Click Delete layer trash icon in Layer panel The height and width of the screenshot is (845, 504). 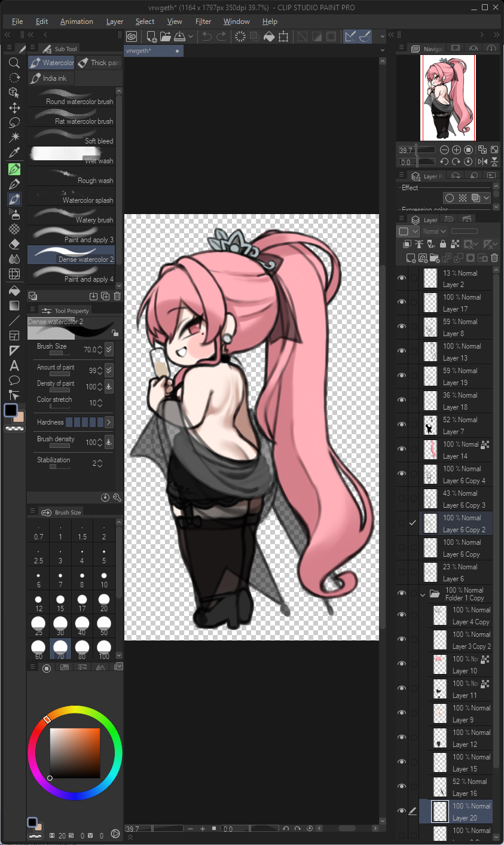494,258
